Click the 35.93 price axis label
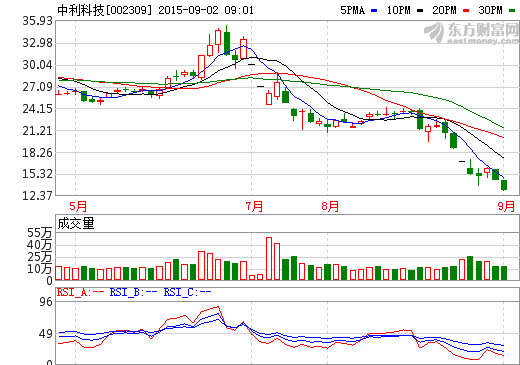520x365 pixels. pos(37,21)
